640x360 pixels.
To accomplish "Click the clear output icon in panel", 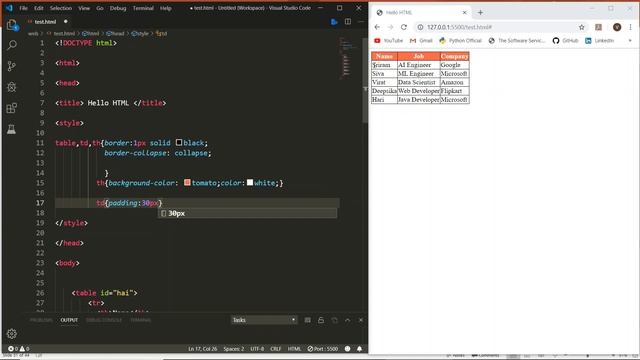I will 308,320.
